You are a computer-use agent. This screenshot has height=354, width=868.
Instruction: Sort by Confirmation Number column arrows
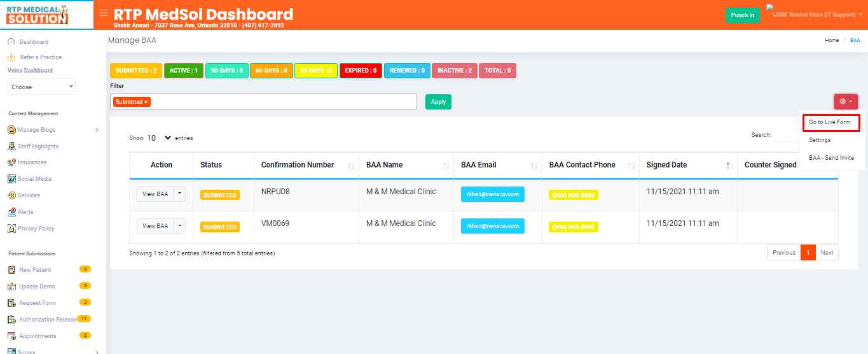[351, 166]
